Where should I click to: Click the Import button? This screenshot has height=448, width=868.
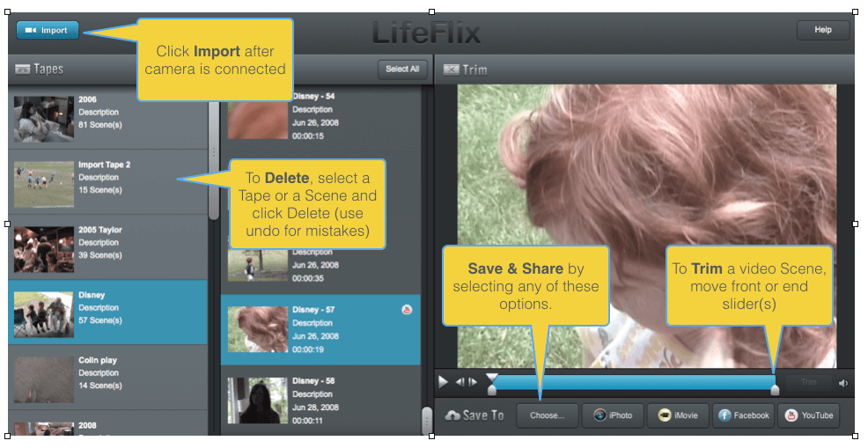(x=48, y=31)
